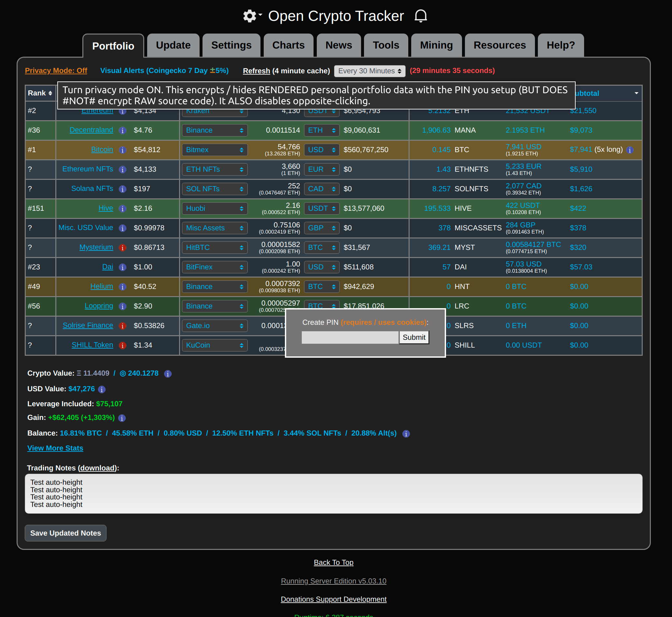The width and height of the screenshot is (672, 617).
Task: Open the Decentraland asset link
Action: 91,130
